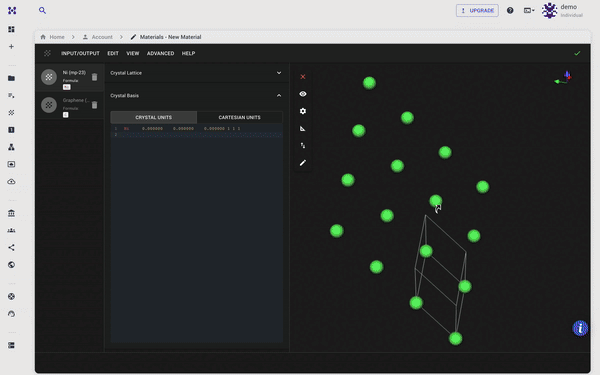Select the measurement angle tool icon
The image size is (600, 375).
tap(303, 129)
